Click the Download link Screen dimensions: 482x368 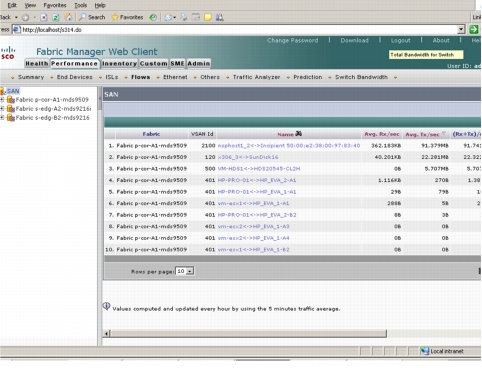coord(355,40)
